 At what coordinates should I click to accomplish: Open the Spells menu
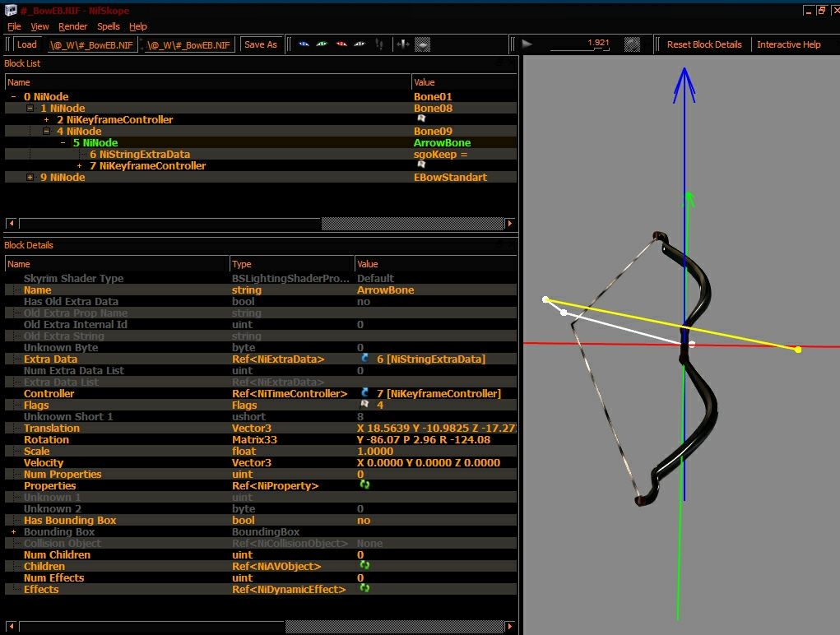pyautogui.click(x=109, y=26)
